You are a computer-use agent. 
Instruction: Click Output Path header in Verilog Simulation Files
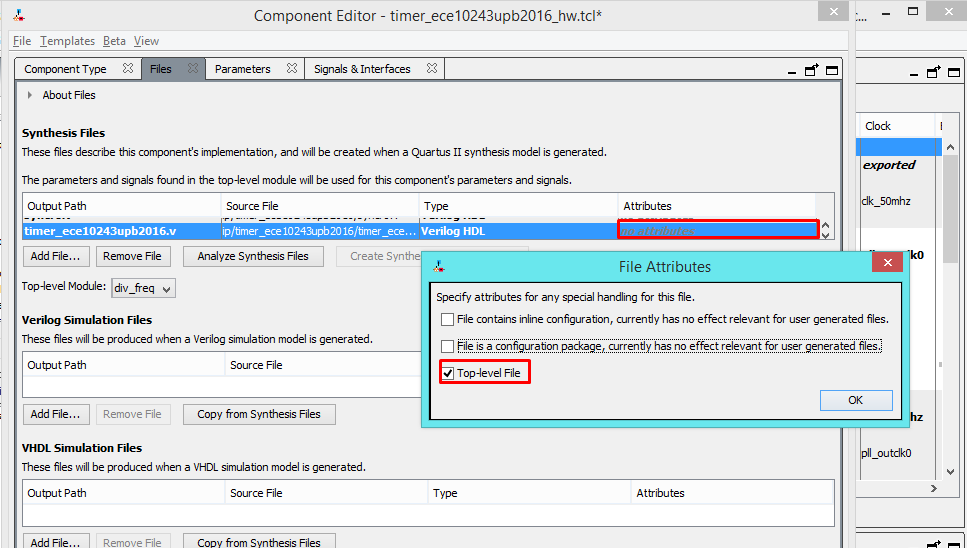pos(124,365)
